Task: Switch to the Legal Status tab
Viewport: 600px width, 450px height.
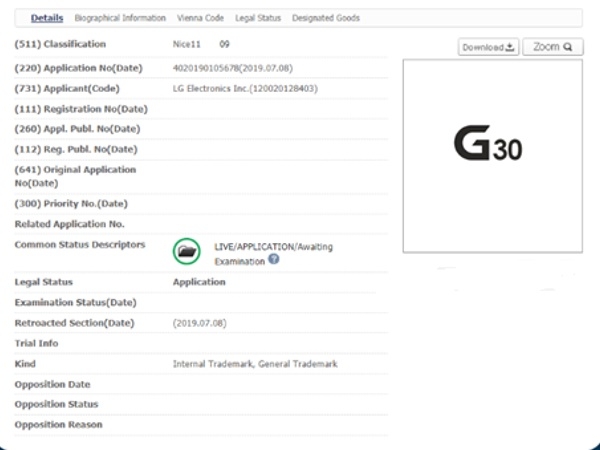Action: pos(258,18)
